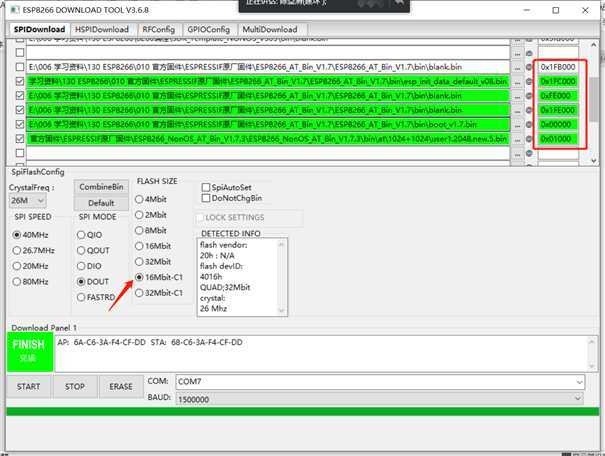Edit the 0x01000 address field

[x=558, y=139]
